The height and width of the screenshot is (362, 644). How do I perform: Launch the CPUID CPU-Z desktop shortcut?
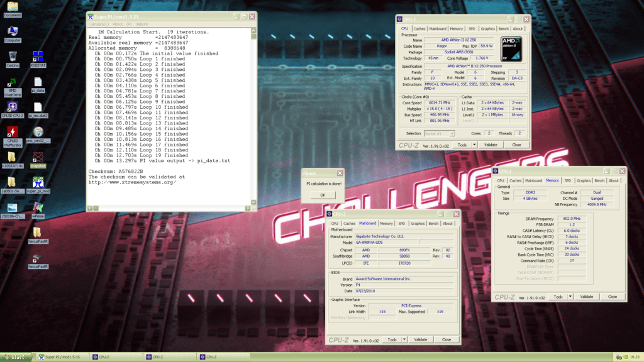pos(13,109)
